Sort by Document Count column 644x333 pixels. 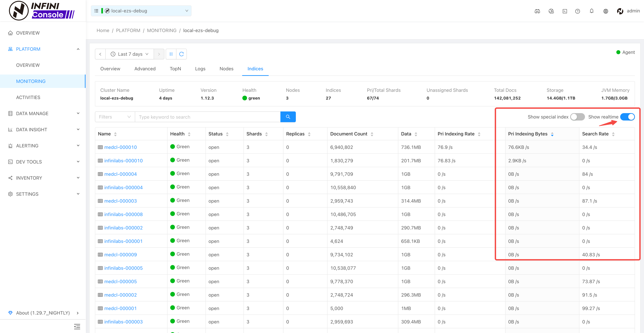point(372,134)
